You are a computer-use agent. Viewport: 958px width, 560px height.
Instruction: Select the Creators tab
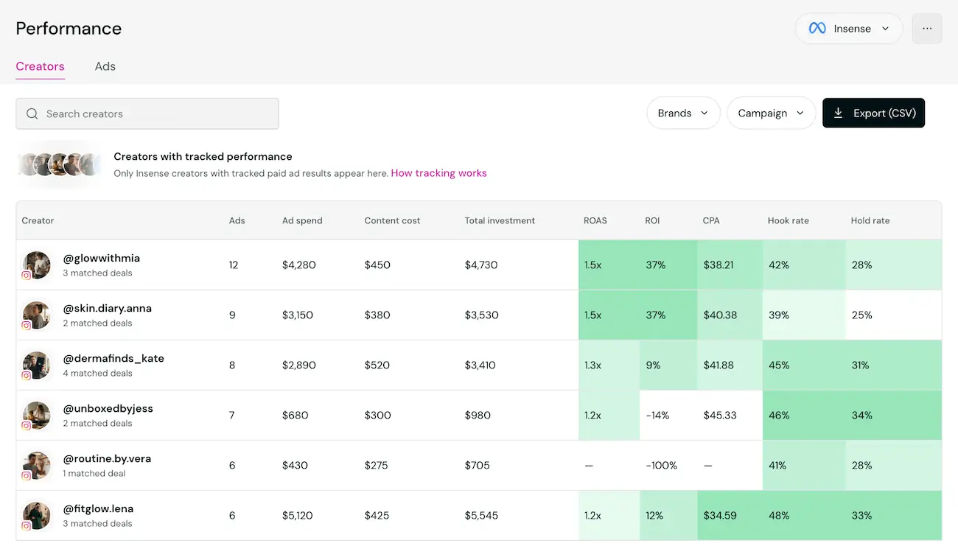coord(41,66)
